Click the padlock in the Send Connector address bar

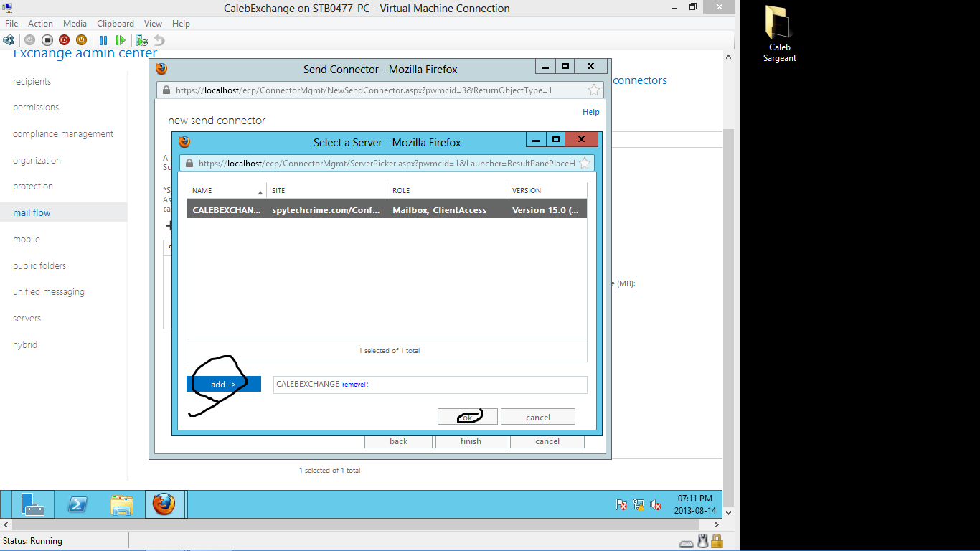[x=166, y=90]
